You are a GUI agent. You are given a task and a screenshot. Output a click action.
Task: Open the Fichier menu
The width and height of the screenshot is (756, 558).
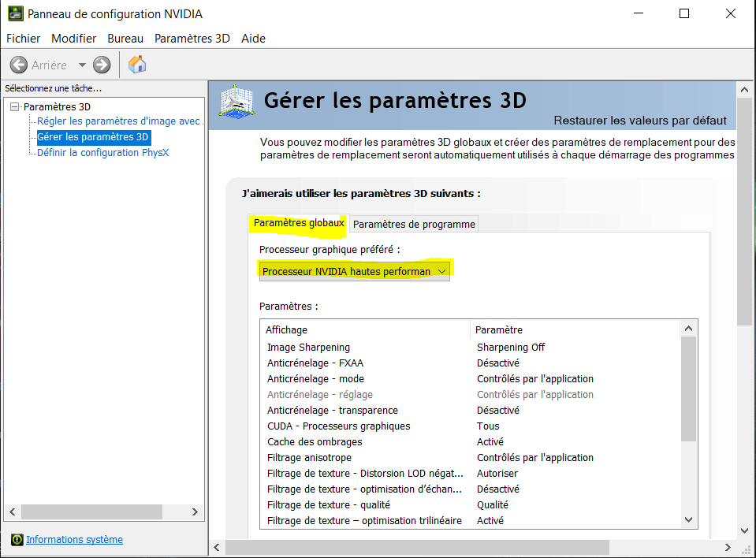tap(23, 39)
